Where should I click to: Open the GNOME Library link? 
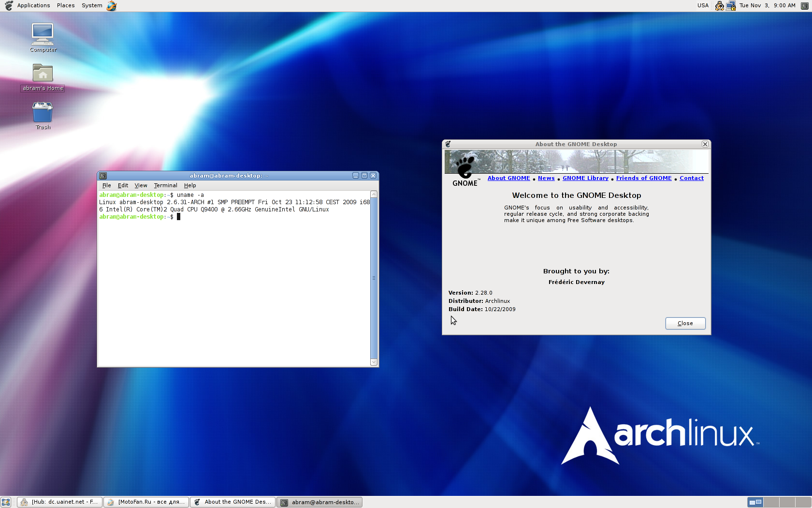click(585, 178)
